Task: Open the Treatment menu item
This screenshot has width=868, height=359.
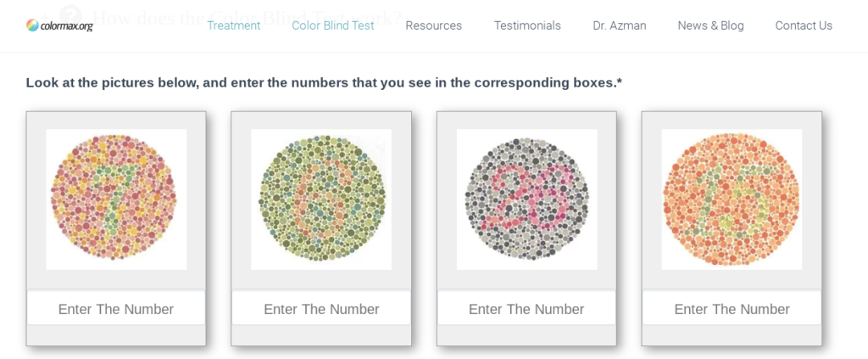Action: click(x=234, y=25)
